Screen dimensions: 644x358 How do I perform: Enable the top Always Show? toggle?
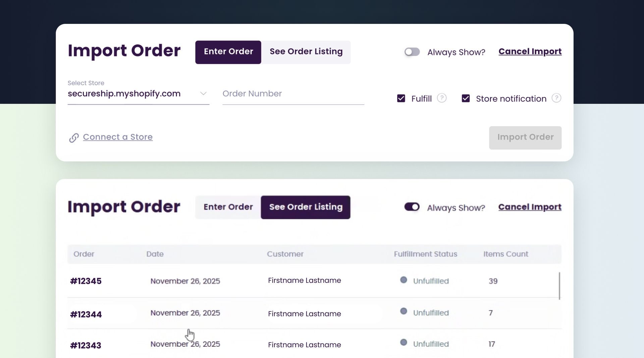tap(412, 52)
